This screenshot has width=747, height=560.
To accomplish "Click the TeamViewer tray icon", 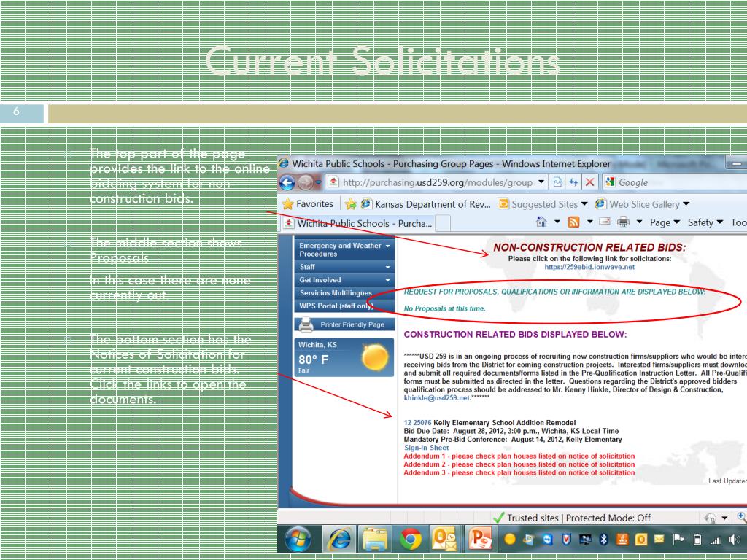I will tap(548, 539).
